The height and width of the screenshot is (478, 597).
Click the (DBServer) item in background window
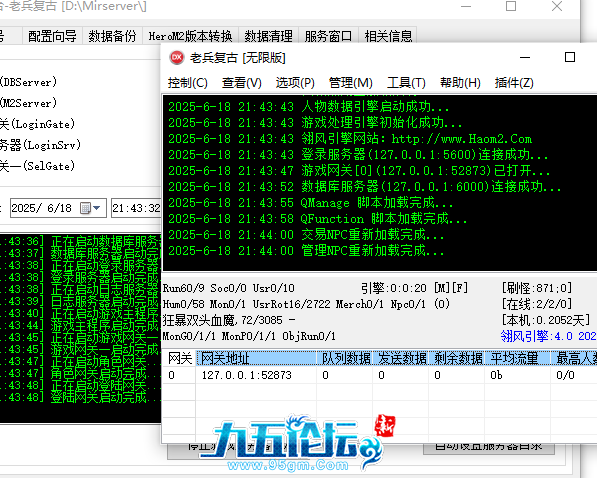(28, 82)
